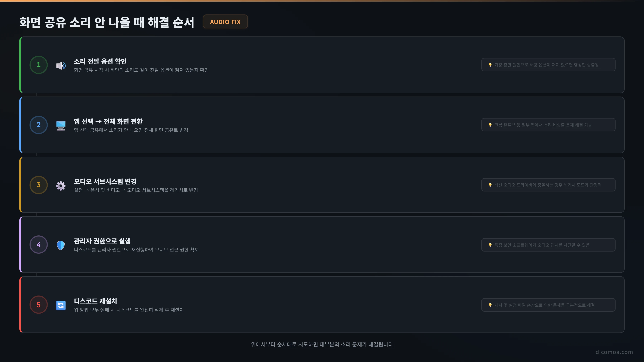Click the green number 1 circle

(38, 65)
